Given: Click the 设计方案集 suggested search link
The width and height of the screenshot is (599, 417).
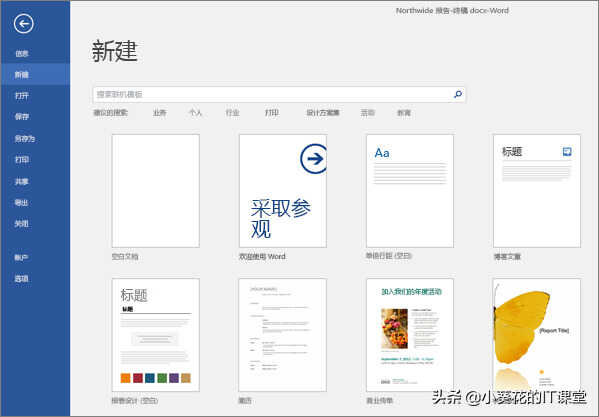Looking at the screenshot, I should [x=323, y=113].
